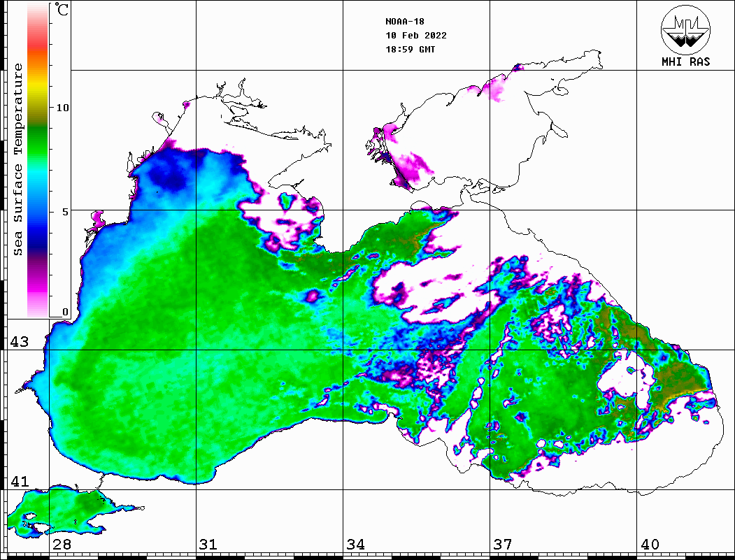Click the '°C' unit label
The height and width of the screenshot is (560, 735).
pyautogui.click(x=62, y=9)
